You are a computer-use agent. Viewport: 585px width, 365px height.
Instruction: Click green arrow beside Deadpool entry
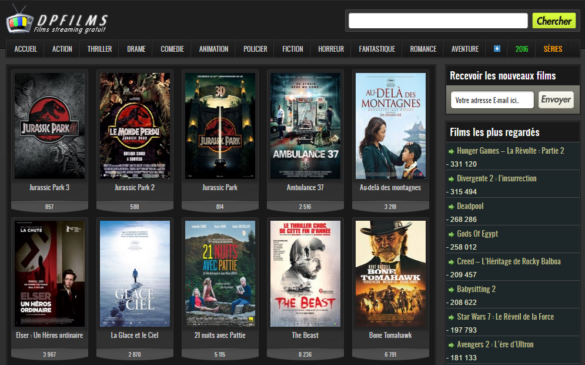pyautogui.click(x=451, y=207)
